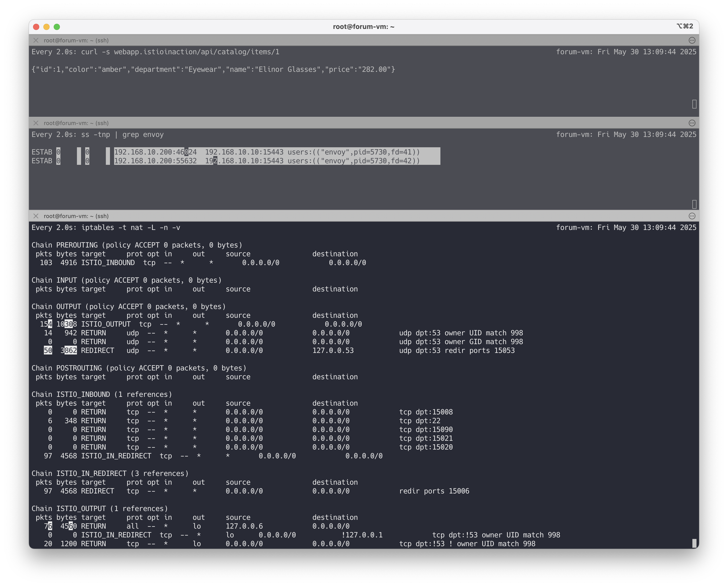Click the highlighted 50 packet count
728x587 pixels.
tap(48, 351)
